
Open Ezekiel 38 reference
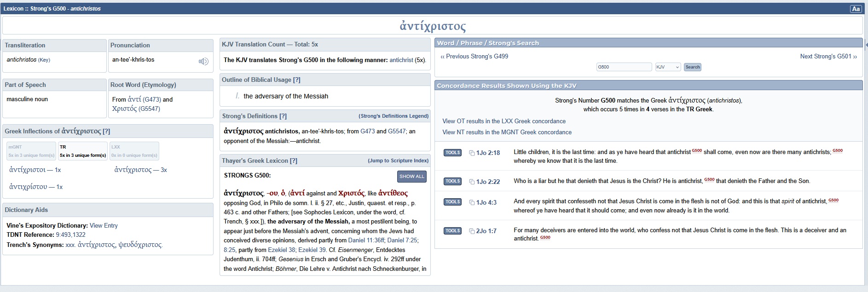click(x=282, y=250)
